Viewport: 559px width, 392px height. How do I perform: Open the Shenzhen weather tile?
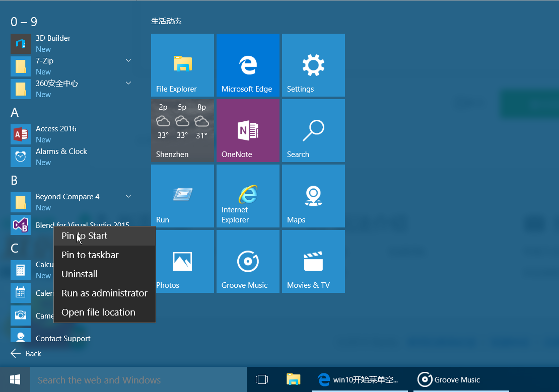pos(182,130)
